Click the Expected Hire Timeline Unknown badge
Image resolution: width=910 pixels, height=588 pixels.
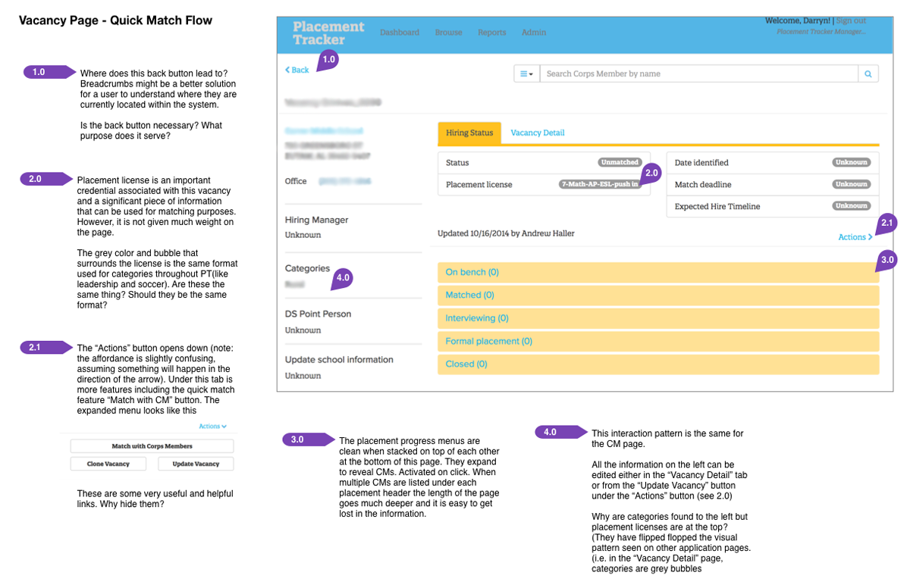[x=851, y=206]
